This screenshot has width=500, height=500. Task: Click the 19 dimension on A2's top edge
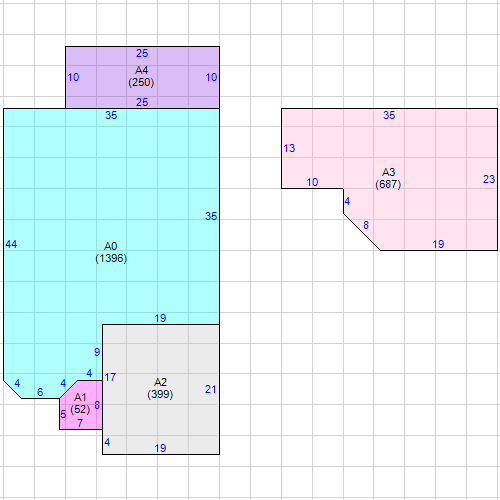[x=160, y=318]
